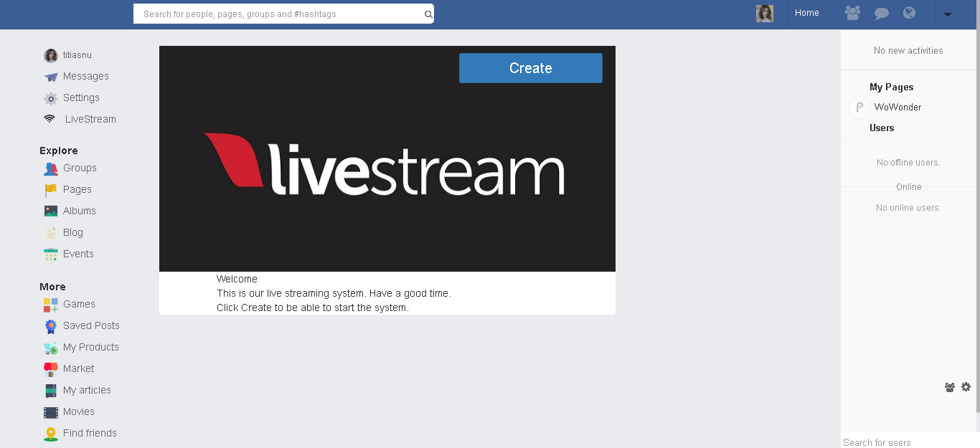980x448 pixels.
Task: Open notifications globe icon in top bar
Action: (x=910, y=12)
